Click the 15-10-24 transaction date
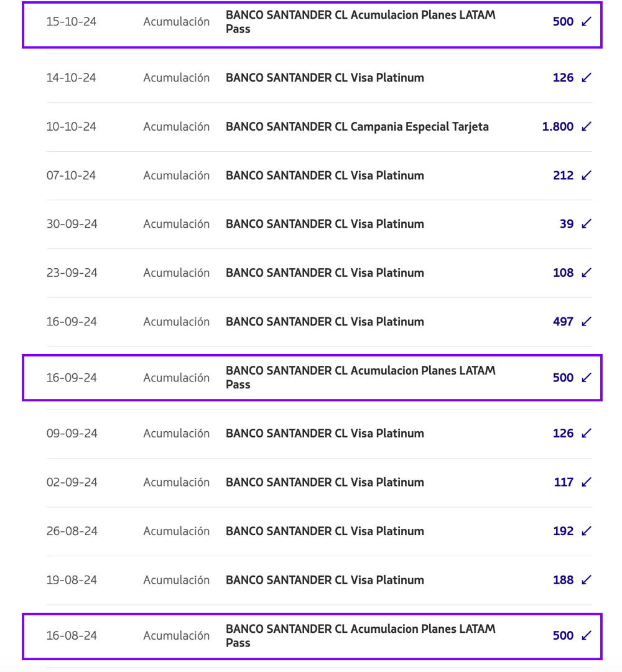 tap(72, 22)
